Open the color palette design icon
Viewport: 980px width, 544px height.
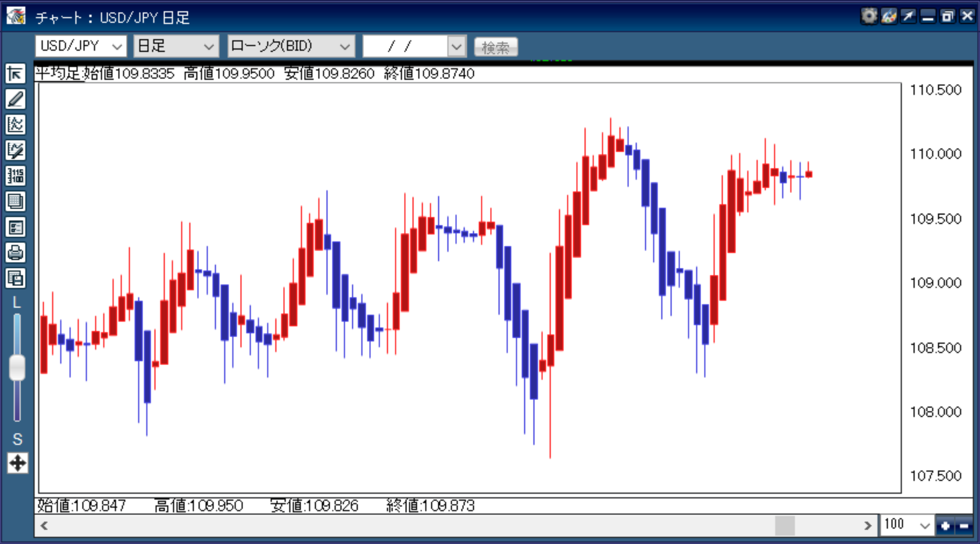(x=888, y=16)
